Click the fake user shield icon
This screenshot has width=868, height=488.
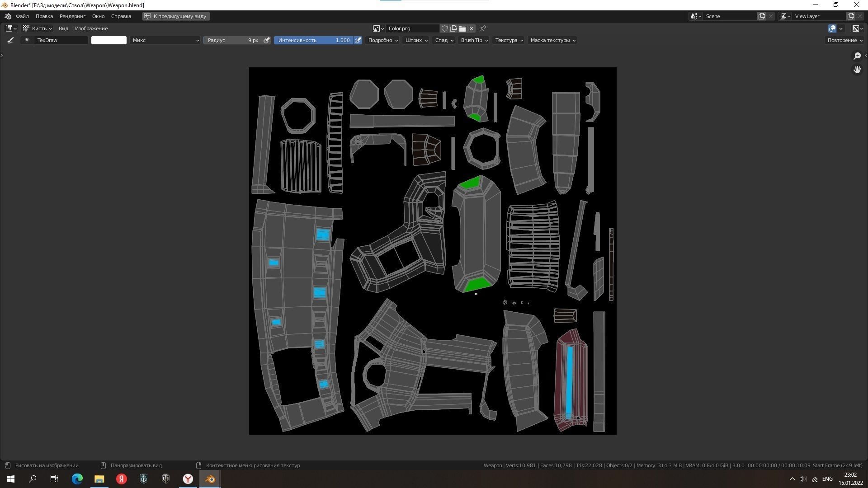coord(444,28)
